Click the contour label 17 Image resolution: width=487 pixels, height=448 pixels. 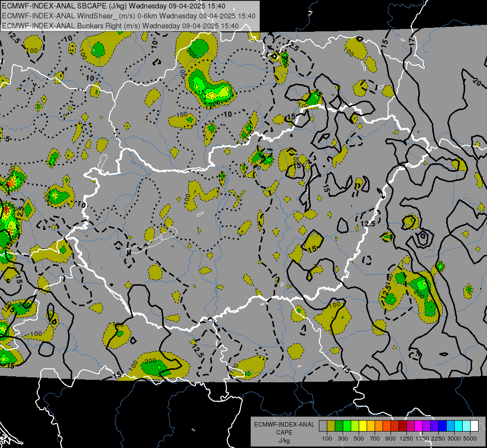click(x=412, y=41)
